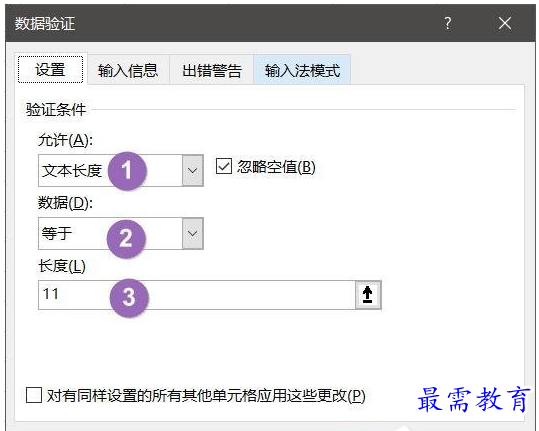The width and height of the screenshot is (539, 431).
Task: Click the 长度 input field showing 11
Action: tap(197, 295)
